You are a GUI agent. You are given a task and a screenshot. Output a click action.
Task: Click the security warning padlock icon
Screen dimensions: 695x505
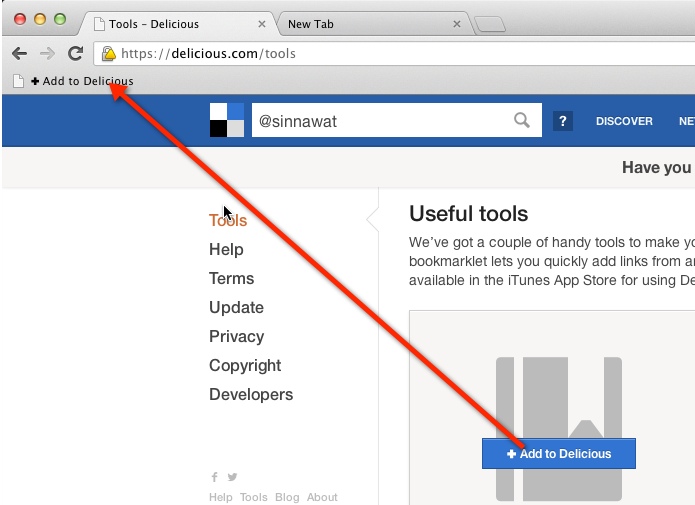click(x=109, y=54)
